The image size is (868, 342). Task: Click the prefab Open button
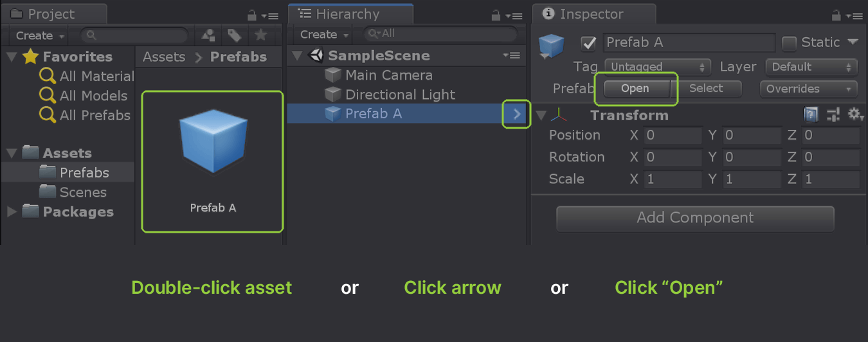click(x=635, y=89)
